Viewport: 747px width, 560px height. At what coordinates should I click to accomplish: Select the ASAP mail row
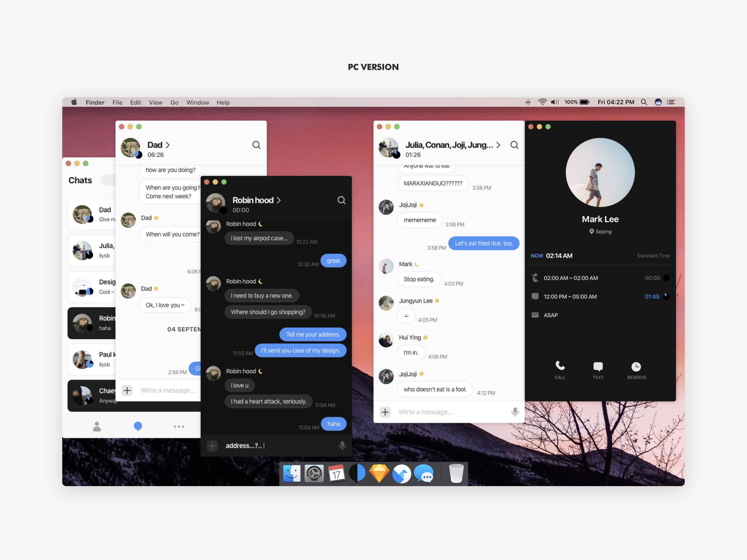600,315
